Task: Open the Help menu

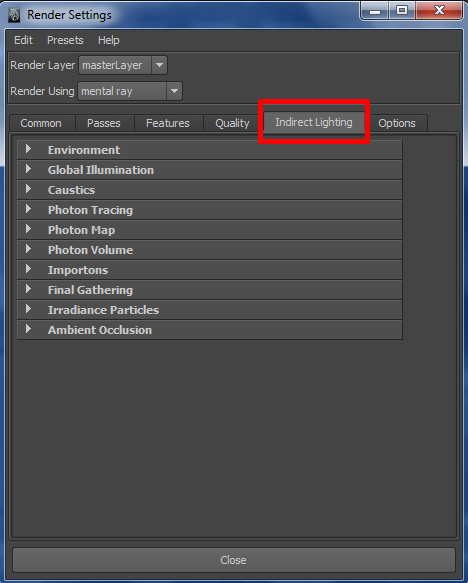Action: 109,40
